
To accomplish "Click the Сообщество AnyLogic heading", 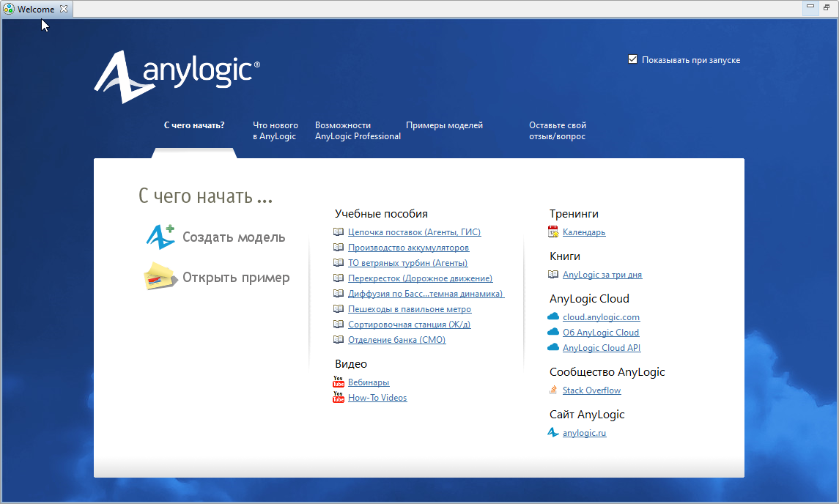I will (x=607, y=372).
